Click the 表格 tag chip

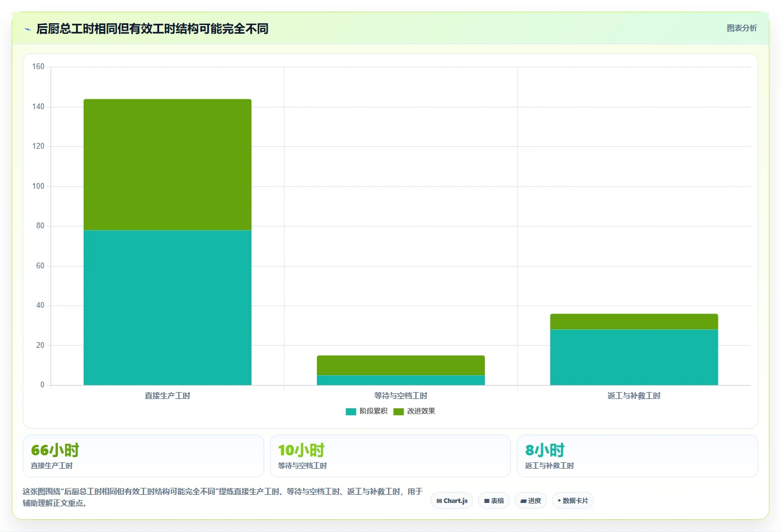click(x=494, y=501)
